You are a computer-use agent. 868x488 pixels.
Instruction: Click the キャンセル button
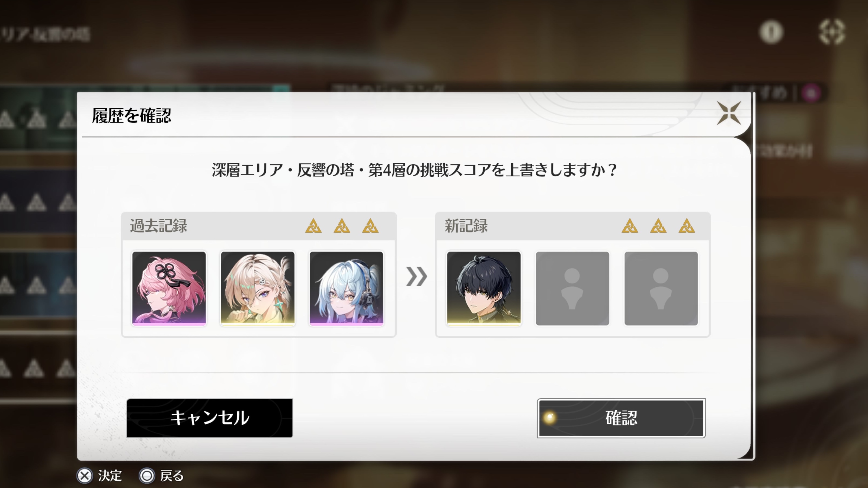click(210, 418)
